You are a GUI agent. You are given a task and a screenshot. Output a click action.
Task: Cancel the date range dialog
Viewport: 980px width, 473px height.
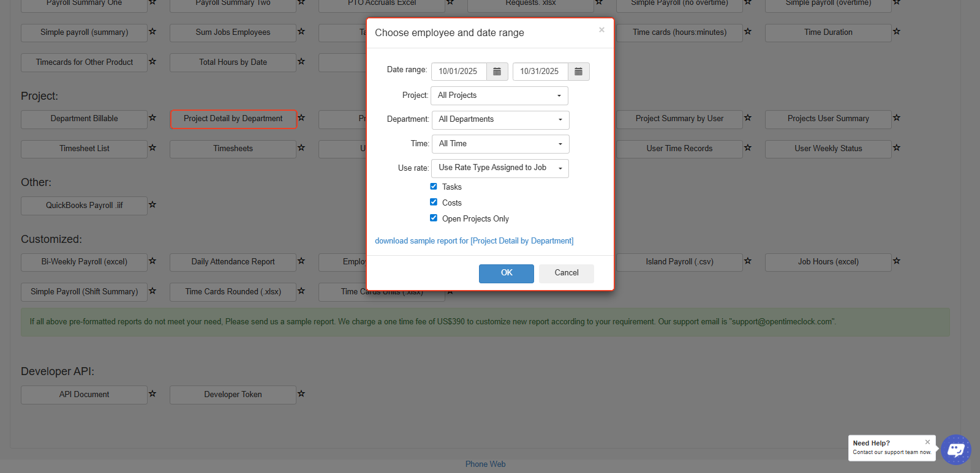tap(566, 273)
